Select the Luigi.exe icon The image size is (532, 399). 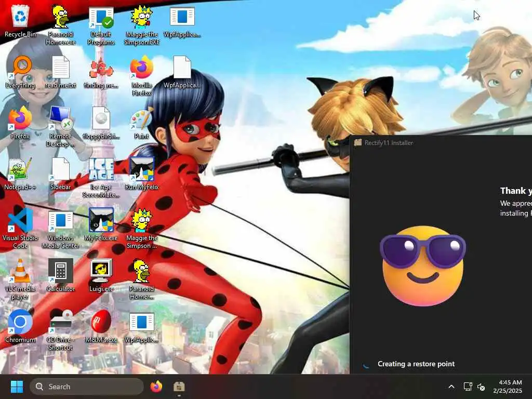tap(101, 275)
